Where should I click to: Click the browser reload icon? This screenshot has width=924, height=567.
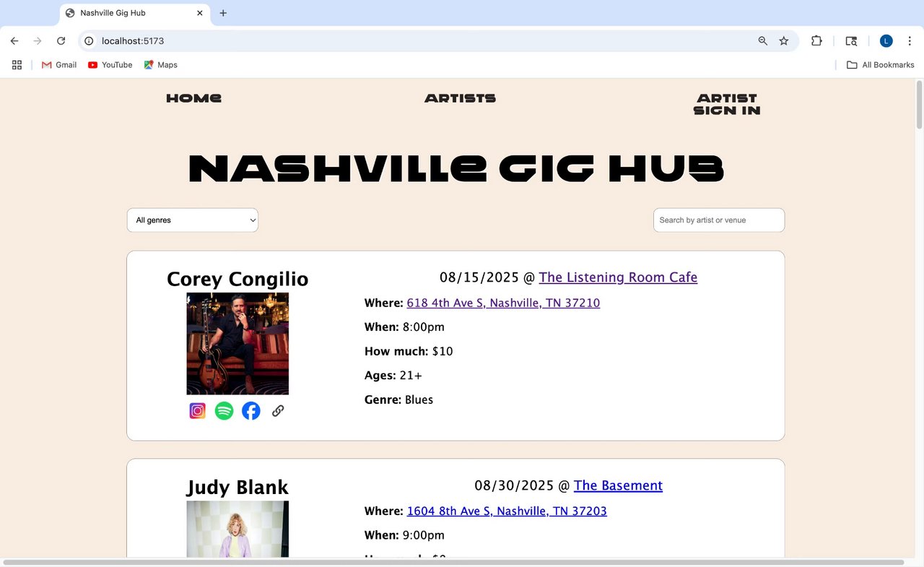point(61,41)
